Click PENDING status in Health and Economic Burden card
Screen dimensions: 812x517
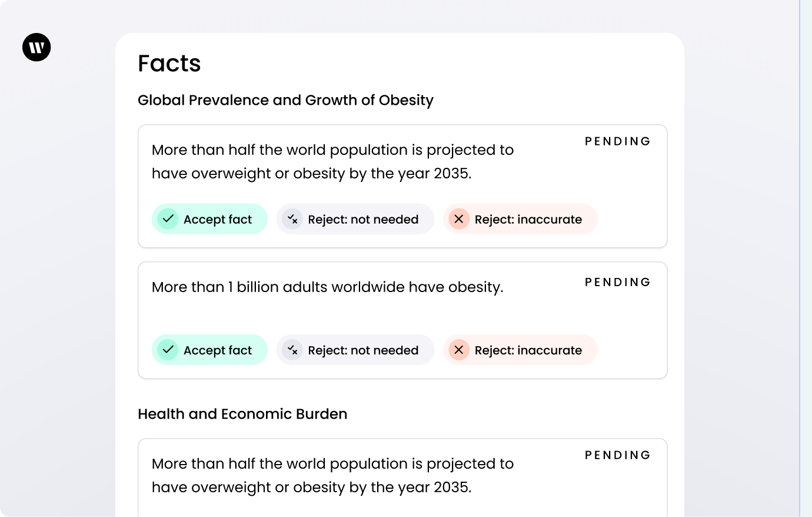tap(617, 455)
